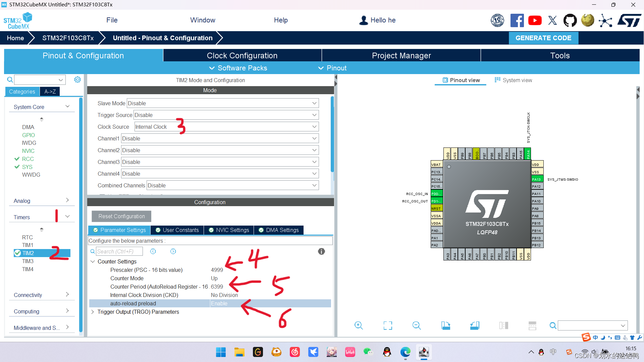The width and height of the screenshot is (644, 362).
Task: Rotate the chip view clockwise
Action: click(x=445, y=325)
